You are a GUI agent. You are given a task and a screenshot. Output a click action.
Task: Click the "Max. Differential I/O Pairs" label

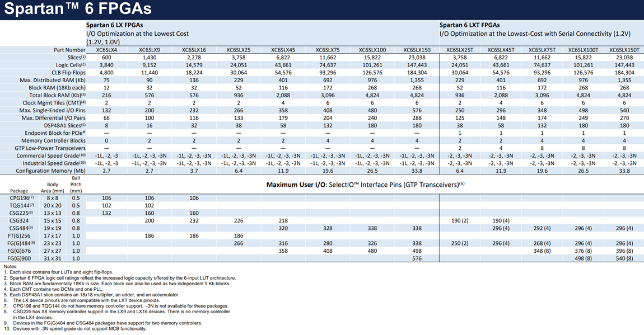54,118
